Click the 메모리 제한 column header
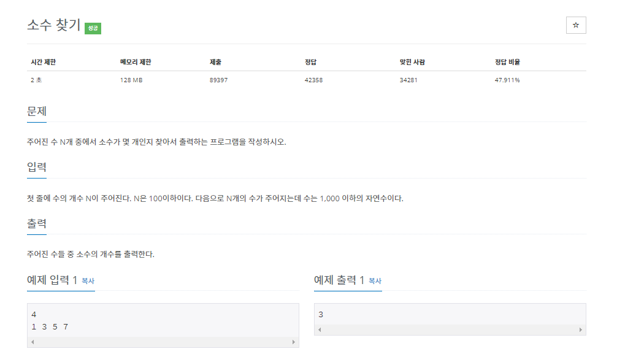The height and width of the screenshot is (354, 644). click(136, 62)
